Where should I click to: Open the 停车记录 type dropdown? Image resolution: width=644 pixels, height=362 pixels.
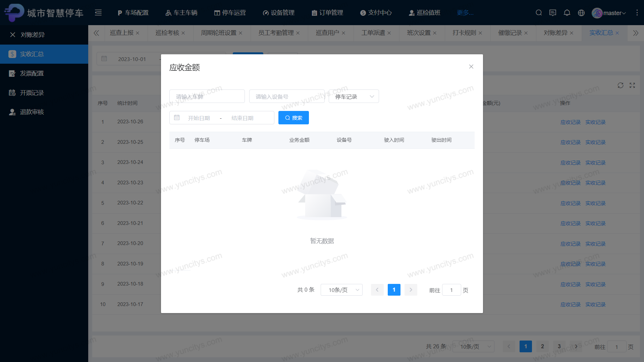(354, 97)
